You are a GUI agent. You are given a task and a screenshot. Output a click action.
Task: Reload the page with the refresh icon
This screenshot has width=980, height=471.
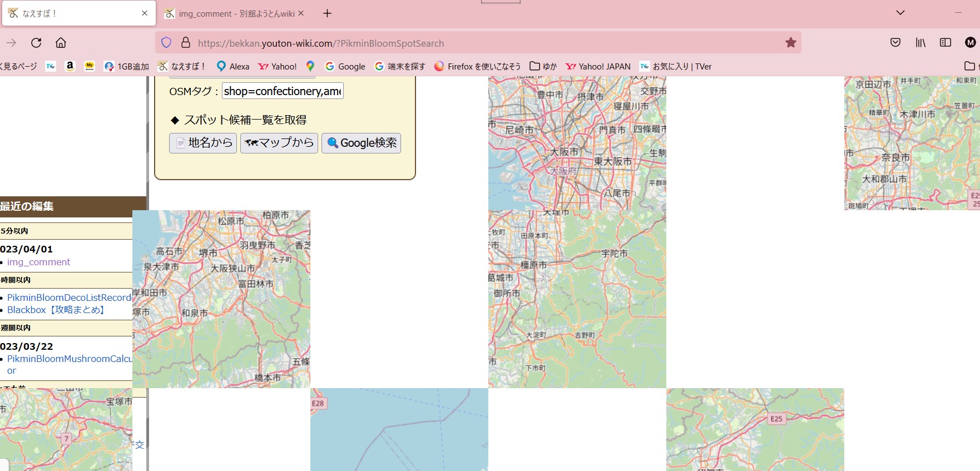point(36,43)
